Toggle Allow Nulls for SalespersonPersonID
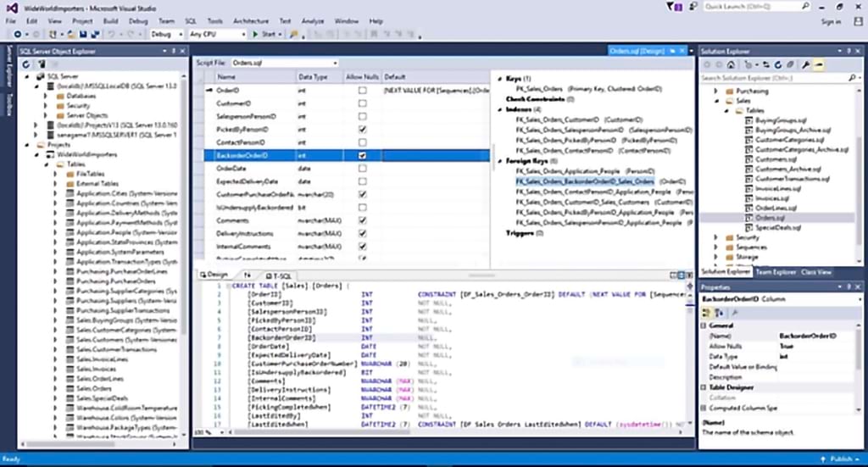This screenshot has height=467, width=868. 362,116
